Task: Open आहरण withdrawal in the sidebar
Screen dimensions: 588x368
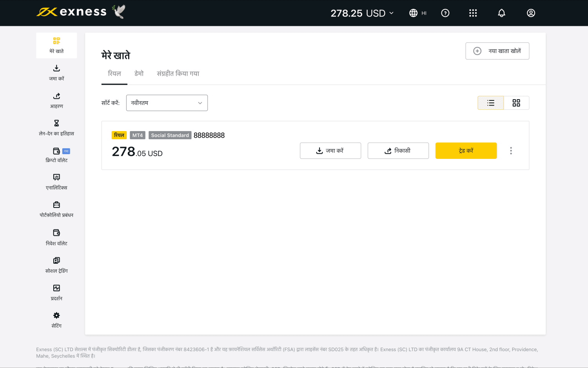Action: (56, 100)
